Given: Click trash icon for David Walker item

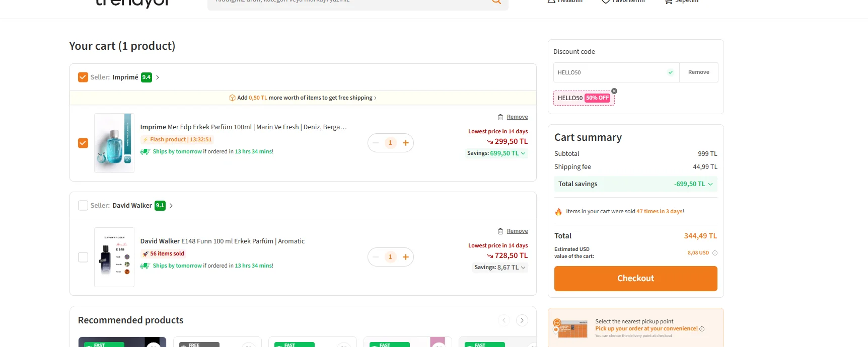Looking at the screenshot, I should 500,231.
